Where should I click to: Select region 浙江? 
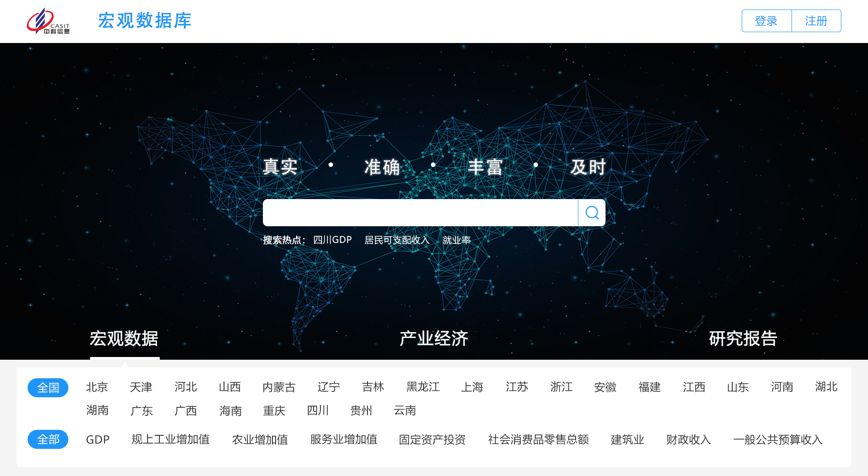click(561, 387)
